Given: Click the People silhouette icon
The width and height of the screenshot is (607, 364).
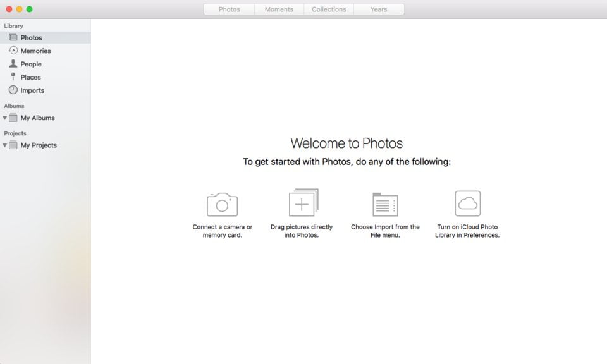Looking at the screenshot, I should [13, 63].
